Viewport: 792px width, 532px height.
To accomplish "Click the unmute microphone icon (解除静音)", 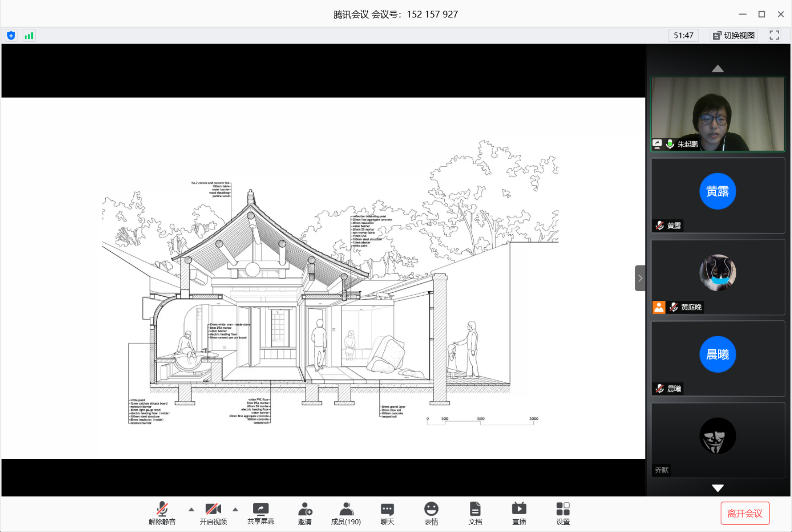I will (162, 510).
